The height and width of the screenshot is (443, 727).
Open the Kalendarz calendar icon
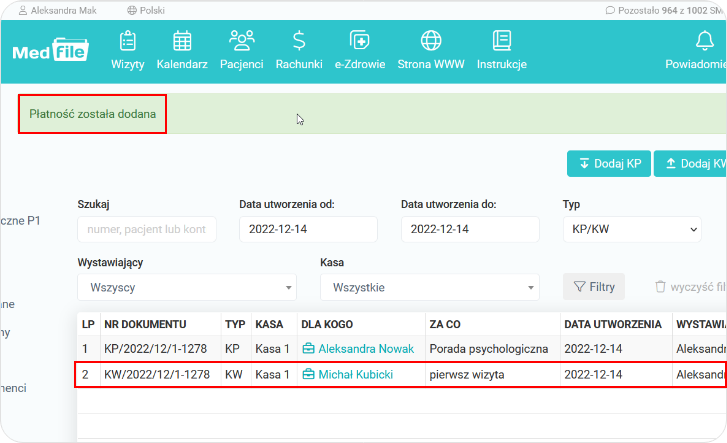tap(182, 41)
